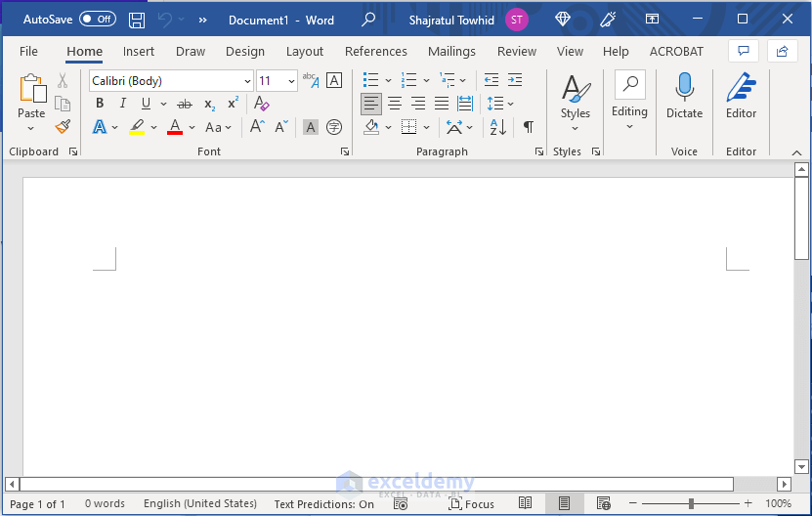Toggle Center alignment

click(395, 104)
